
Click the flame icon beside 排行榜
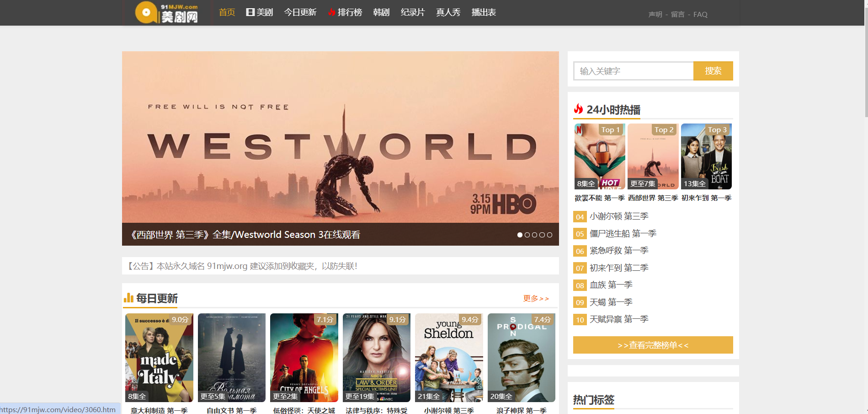tap(332, 12)
